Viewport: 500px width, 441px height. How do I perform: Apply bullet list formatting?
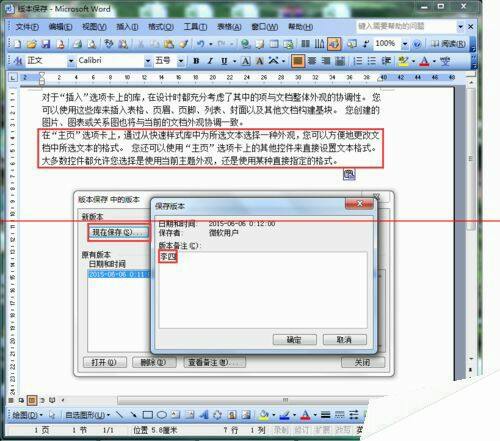[x=372, y=61]
